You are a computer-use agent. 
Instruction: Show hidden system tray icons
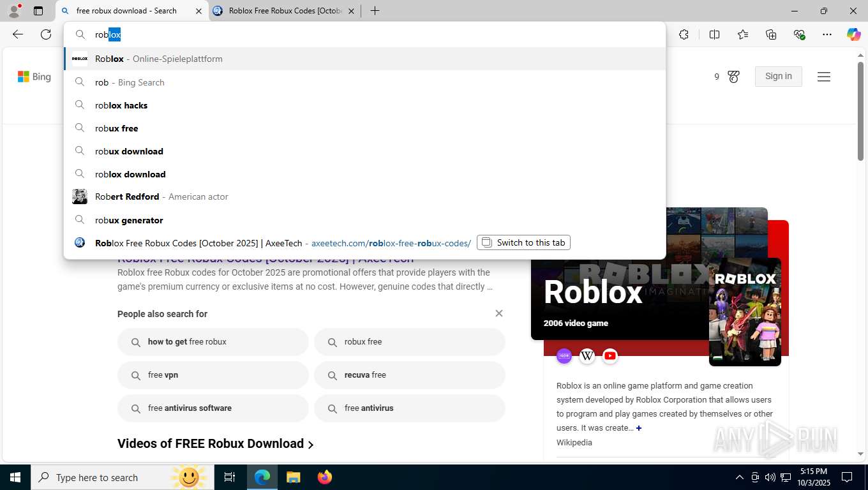(x=740, y=477)
